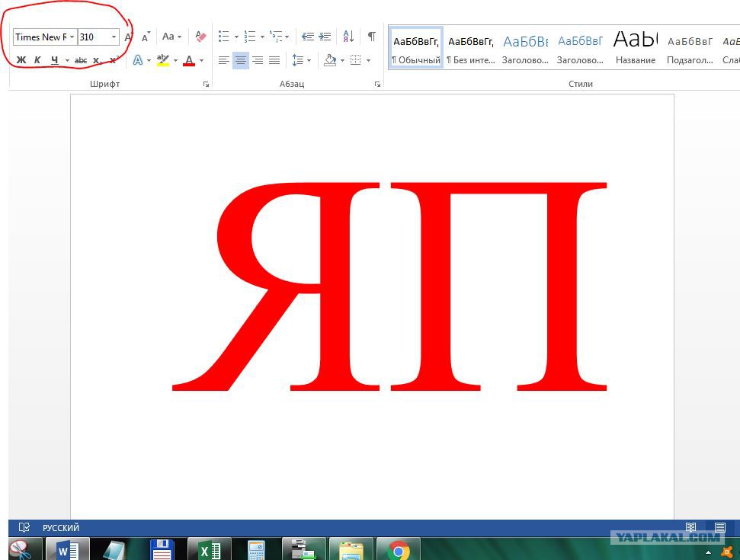Image resolution: width=740 pixels, height=560 pixels.
Task: Apply the Подзагол... subtitle style
Action: (690, 48)
